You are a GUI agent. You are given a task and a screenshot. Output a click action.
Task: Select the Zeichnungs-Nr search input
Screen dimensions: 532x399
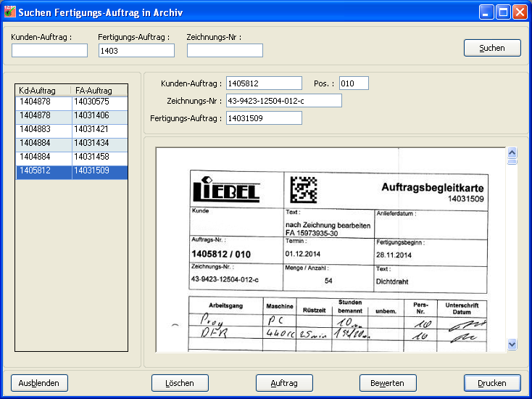point(225,51)
